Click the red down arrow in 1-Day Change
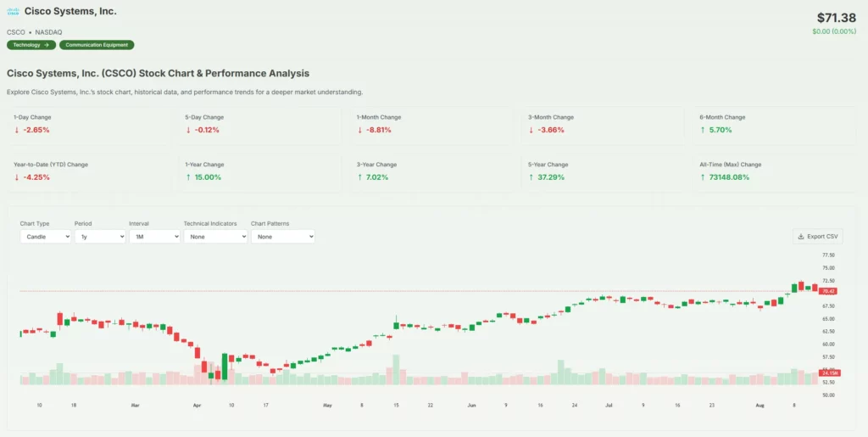The height and width of the screenshot is (437, 868). (x=17, y=130)
